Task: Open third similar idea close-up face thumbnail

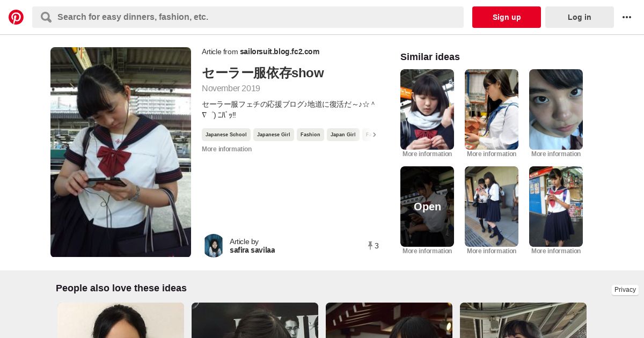Action: 556,109
